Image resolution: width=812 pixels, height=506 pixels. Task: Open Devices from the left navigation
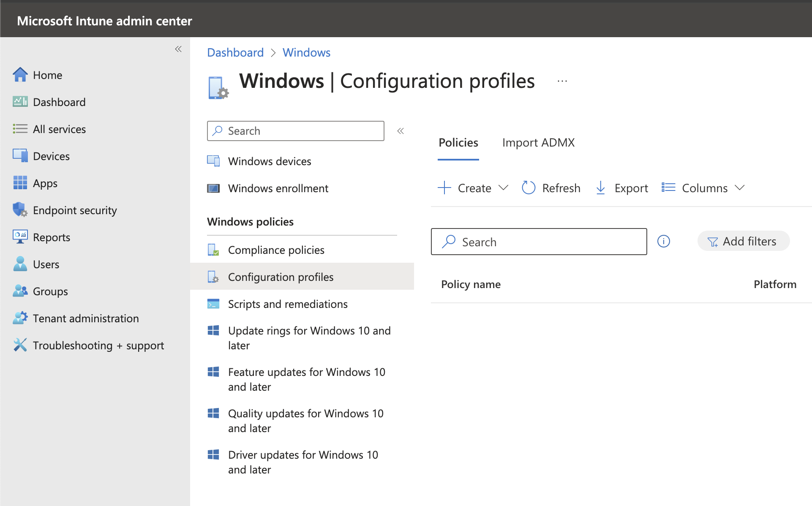pos(51,156)
